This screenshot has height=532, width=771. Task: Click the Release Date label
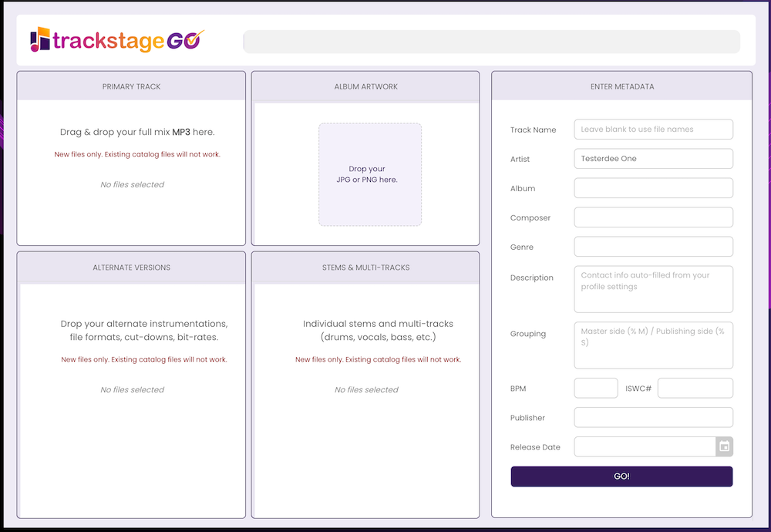coord(535,447)
